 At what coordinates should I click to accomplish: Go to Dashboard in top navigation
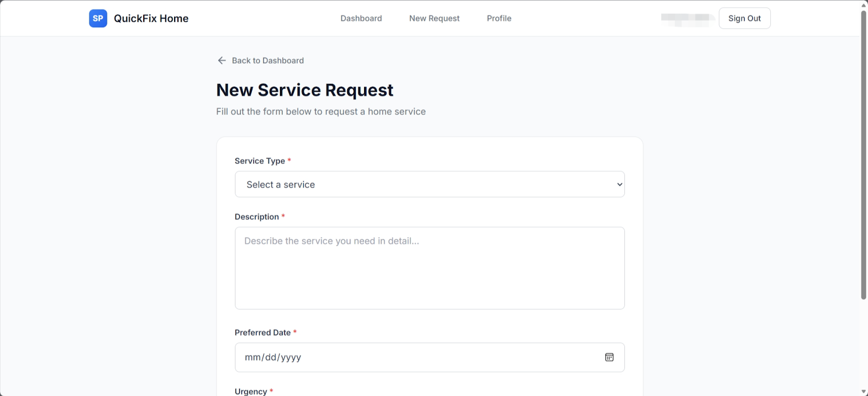point(361,18)
